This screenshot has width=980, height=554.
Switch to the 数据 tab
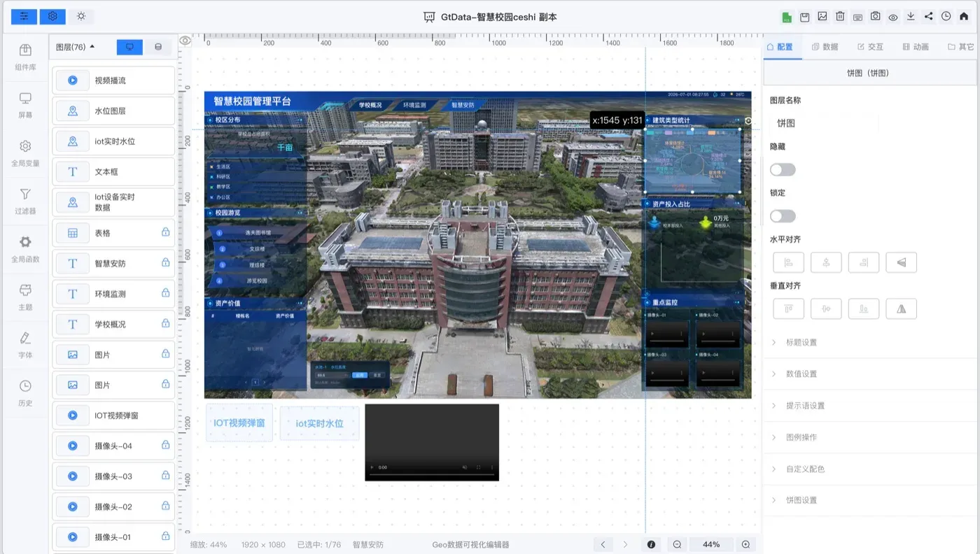pyautogui.click(x=825, y=47)
